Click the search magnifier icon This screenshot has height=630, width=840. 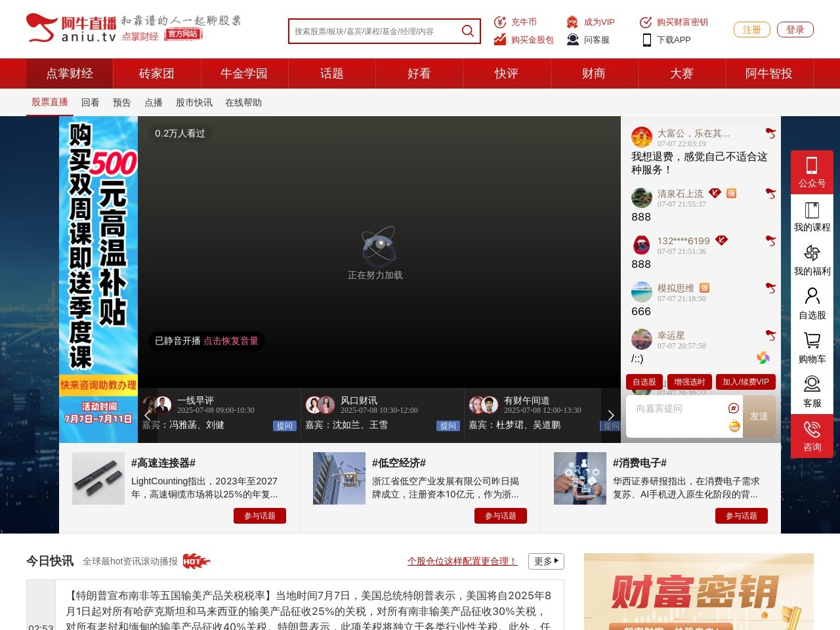(467, 31)
